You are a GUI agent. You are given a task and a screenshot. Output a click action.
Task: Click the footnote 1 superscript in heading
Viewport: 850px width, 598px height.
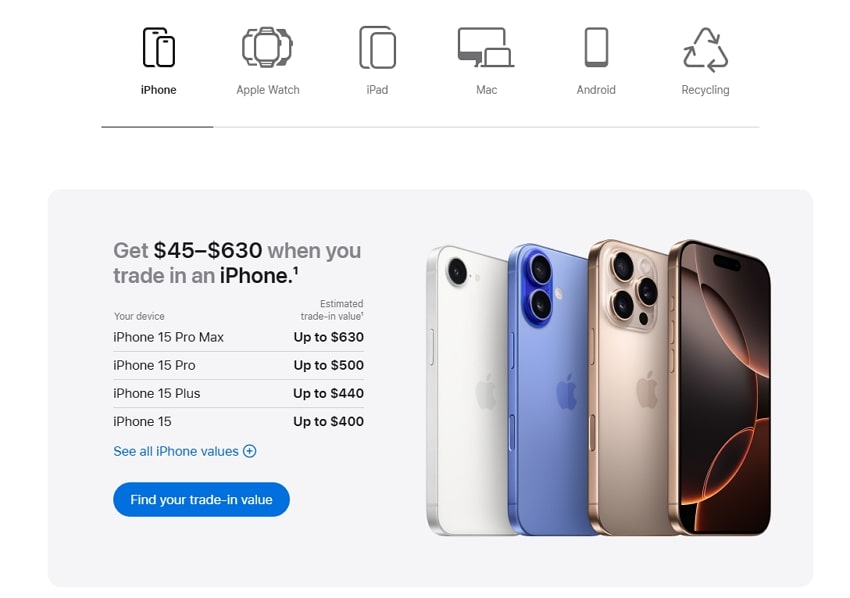click(x=296, y=269)
